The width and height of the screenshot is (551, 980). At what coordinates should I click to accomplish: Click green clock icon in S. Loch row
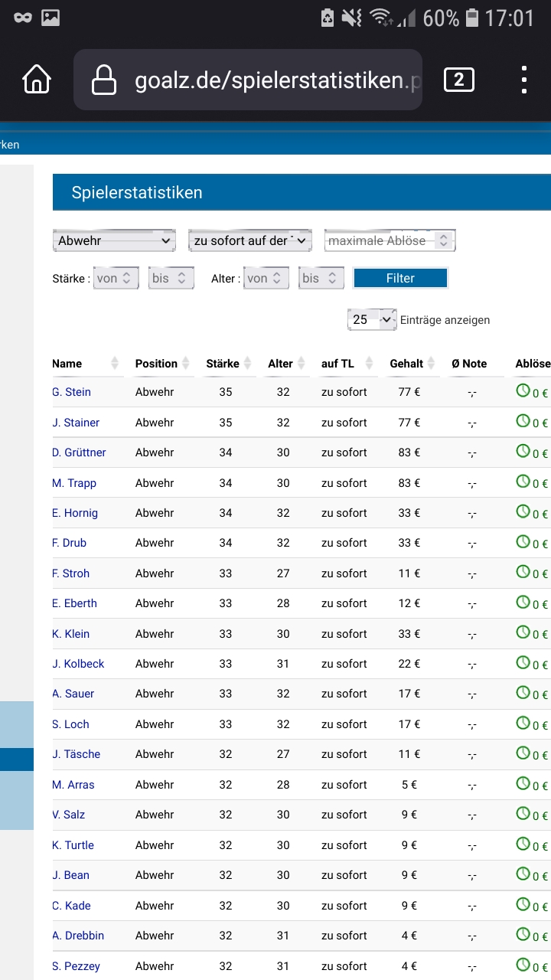click(x=523, y=724)
